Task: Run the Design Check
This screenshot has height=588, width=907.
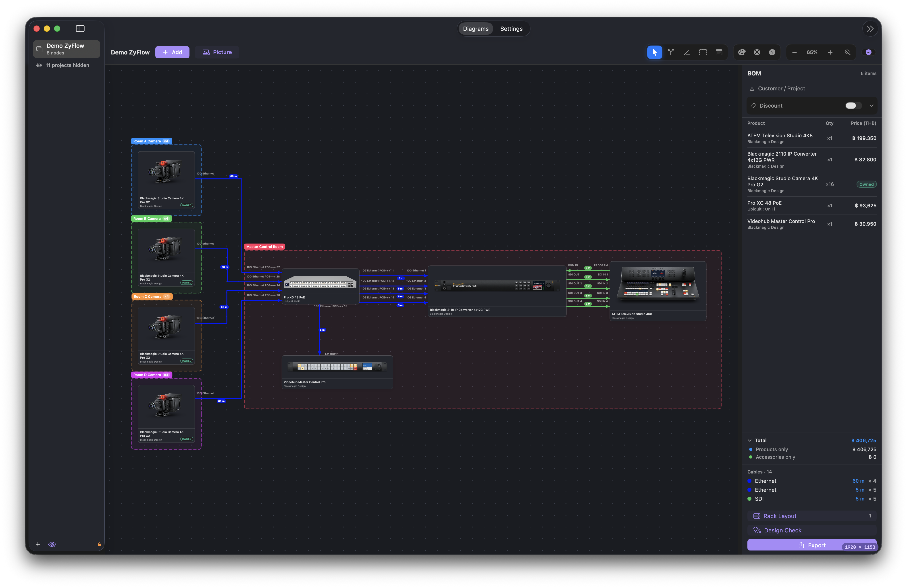Action: pos(812,530)
